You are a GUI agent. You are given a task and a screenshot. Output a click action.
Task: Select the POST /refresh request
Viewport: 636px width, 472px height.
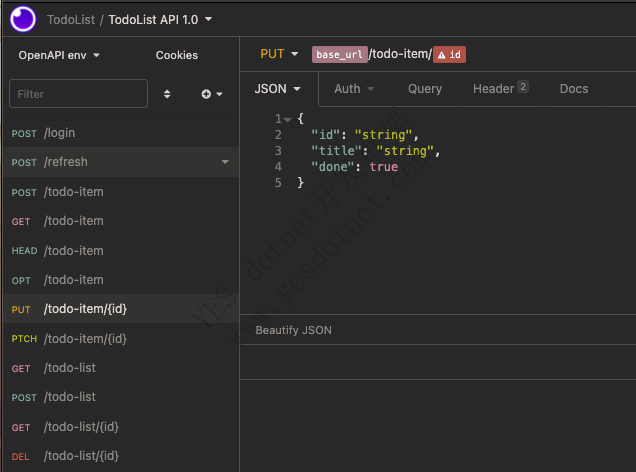(121, 162)
